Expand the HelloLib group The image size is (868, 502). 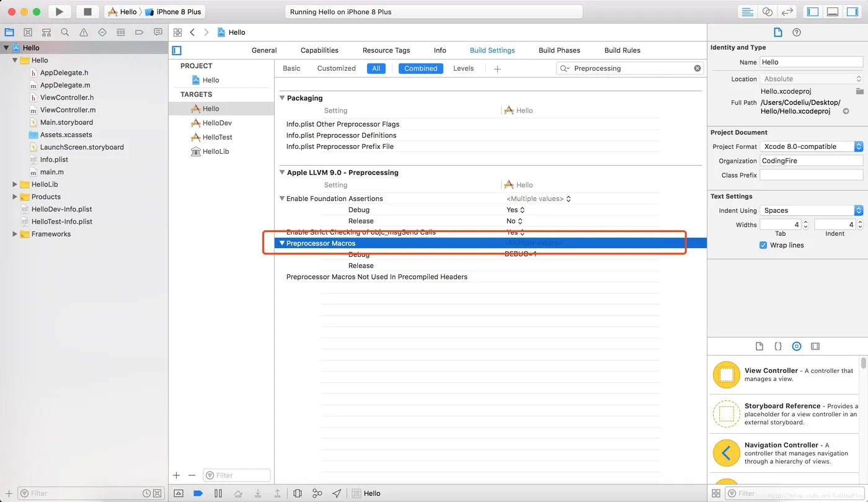pos(15,184)
